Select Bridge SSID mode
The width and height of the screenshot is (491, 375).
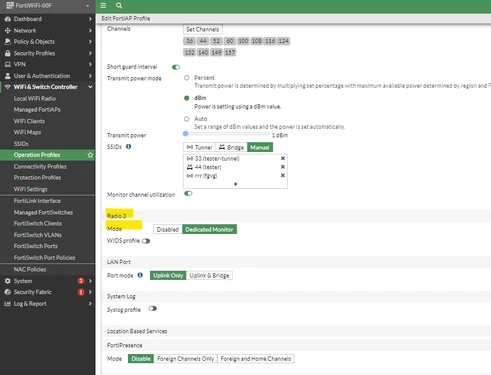click(x=231, y=147)
